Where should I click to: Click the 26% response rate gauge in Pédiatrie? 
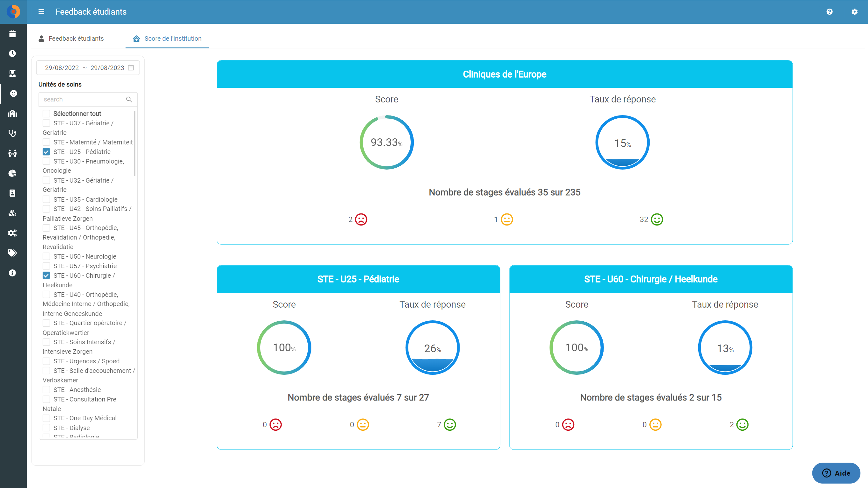point(432,347)
